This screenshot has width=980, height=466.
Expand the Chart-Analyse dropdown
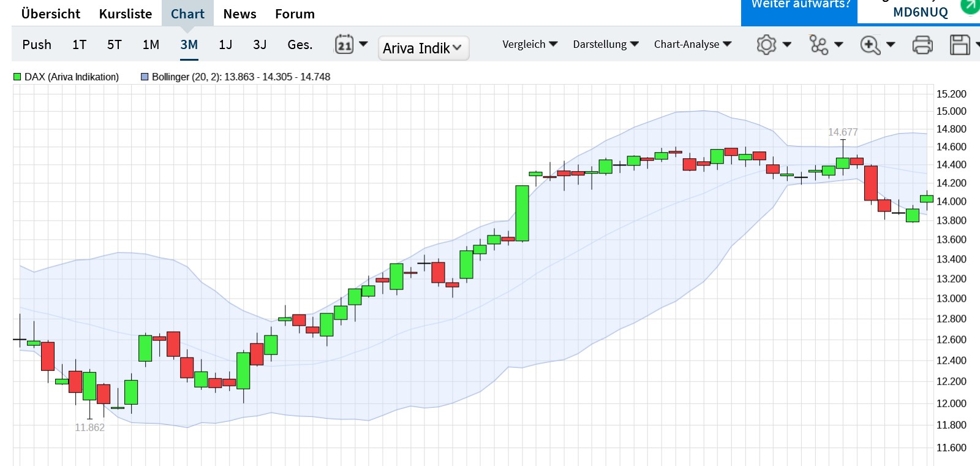693,44
